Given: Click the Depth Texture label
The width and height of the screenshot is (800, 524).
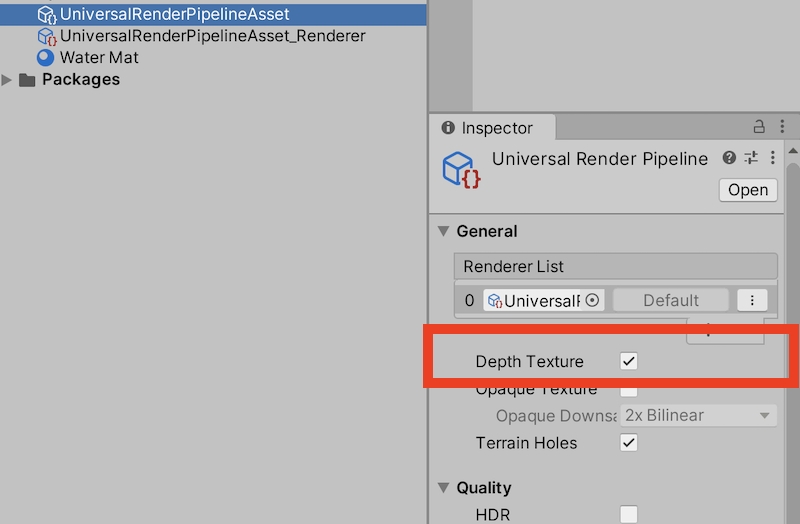Looking at the screenshot, I should click(529, 362).
